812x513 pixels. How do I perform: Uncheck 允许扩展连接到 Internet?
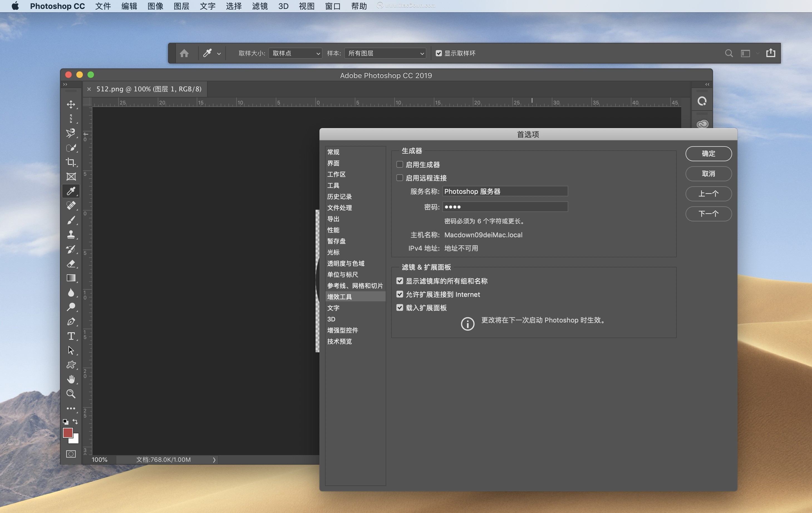400,294
